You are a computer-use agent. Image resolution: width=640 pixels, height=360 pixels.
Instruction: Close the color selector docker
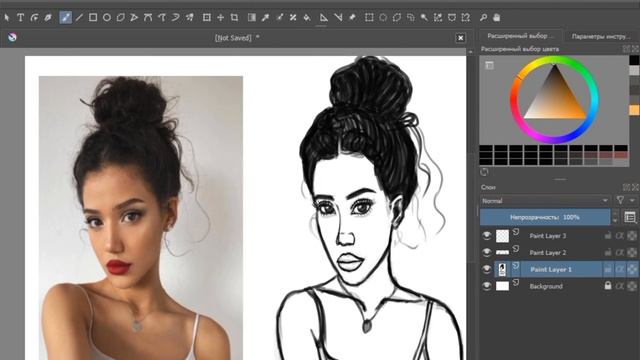[636, 49]
